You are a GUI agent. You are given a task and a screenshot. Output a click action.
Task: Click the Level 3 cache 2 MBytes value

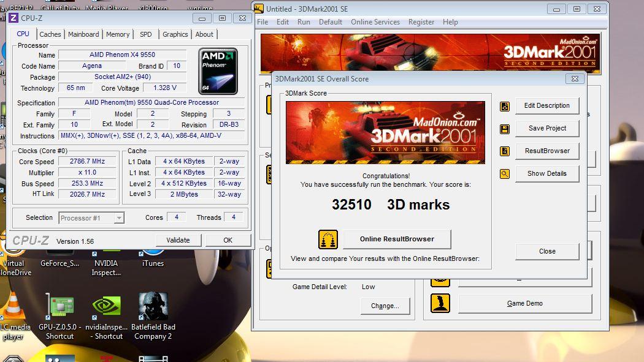pos(184,194)
